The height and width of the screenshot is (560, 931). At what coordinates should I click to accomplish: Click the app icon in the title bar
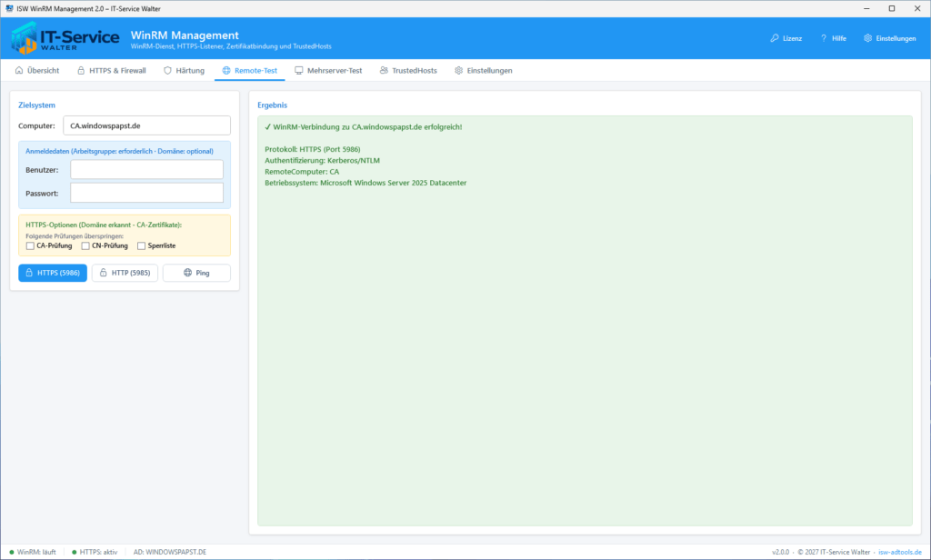click(9, 8)
